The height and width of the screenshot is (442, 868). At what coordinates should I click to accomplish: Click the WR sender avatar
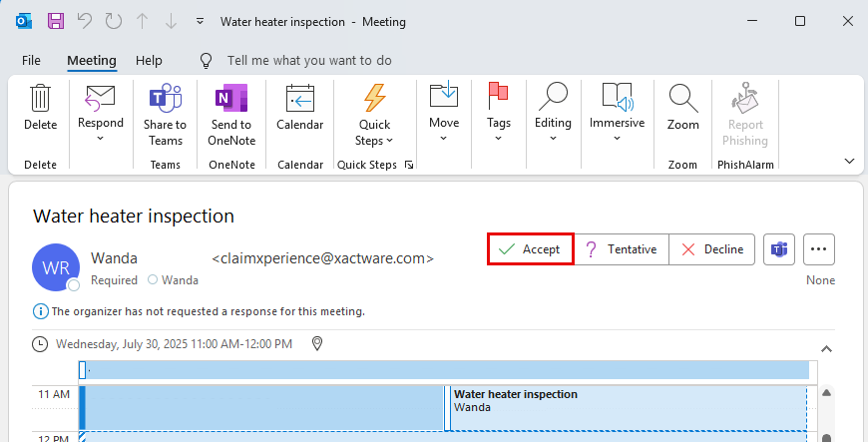56,267
